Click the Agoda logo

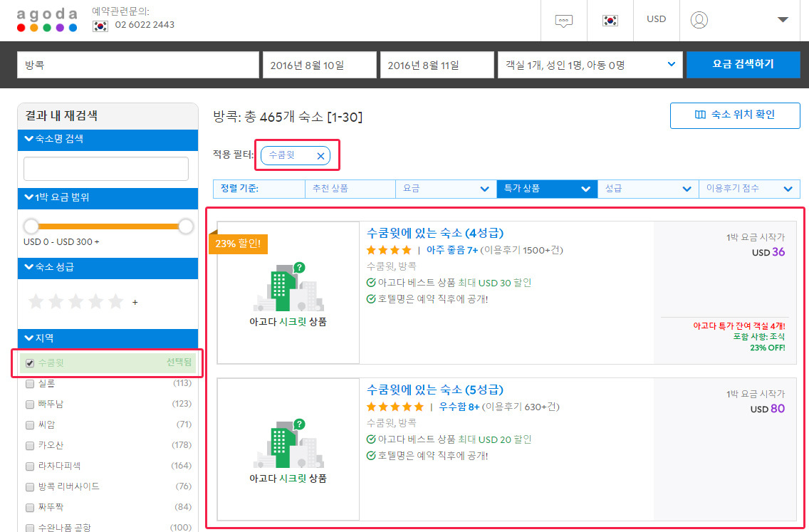tap(47, 20)
